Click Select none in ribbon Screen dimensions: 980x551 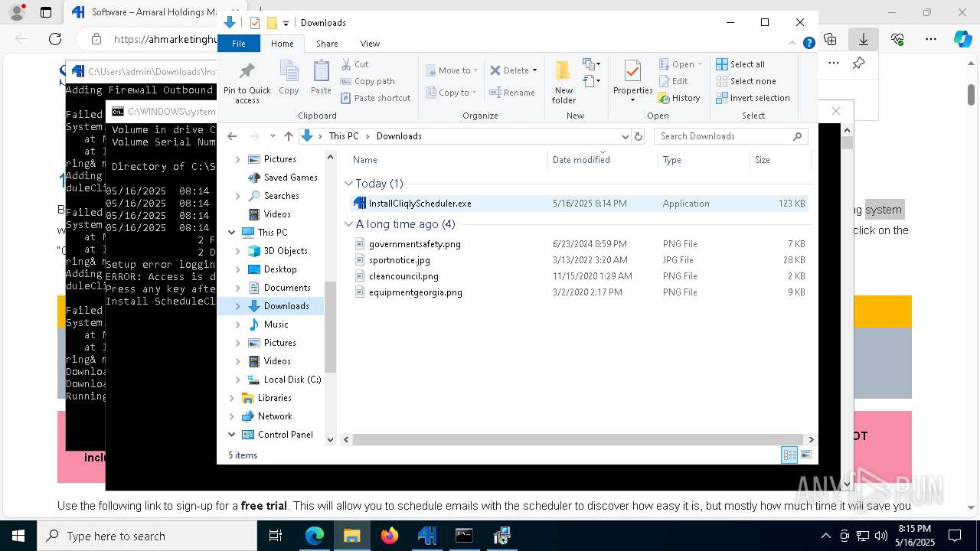pyautogui.click(x=746, y=81)
